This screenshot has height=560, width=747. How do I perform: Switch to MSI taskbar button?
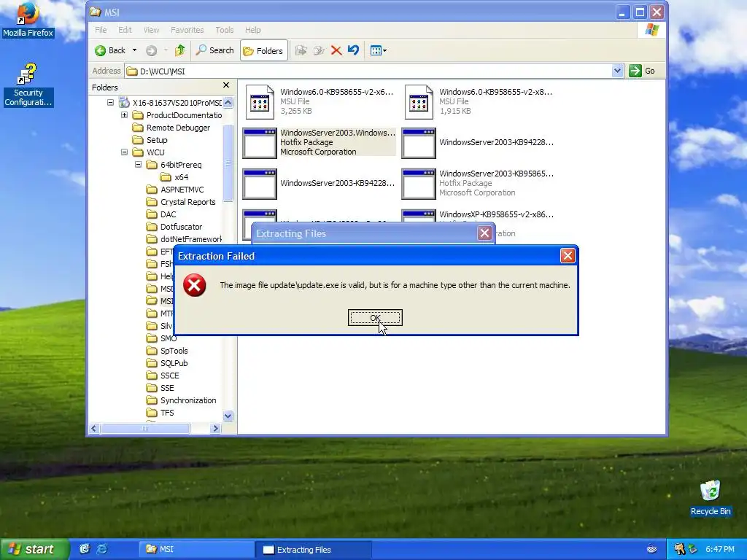[196, 549]
